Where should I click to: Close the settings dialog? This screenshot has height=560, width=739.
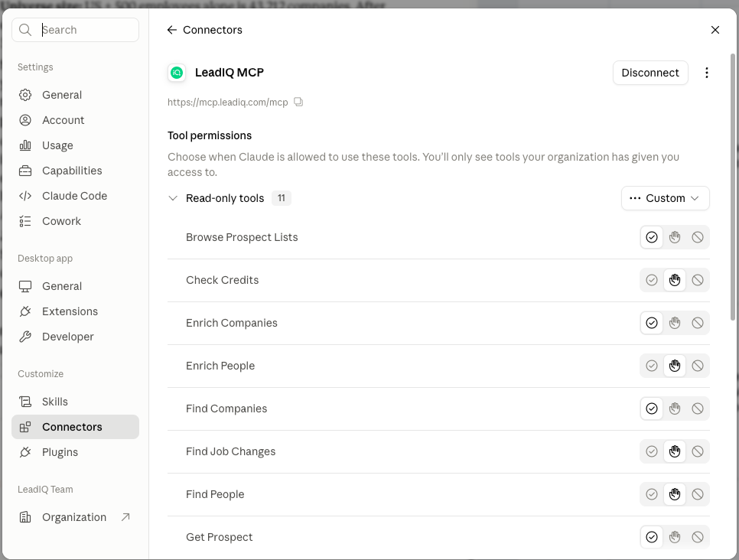coord(715,30)
